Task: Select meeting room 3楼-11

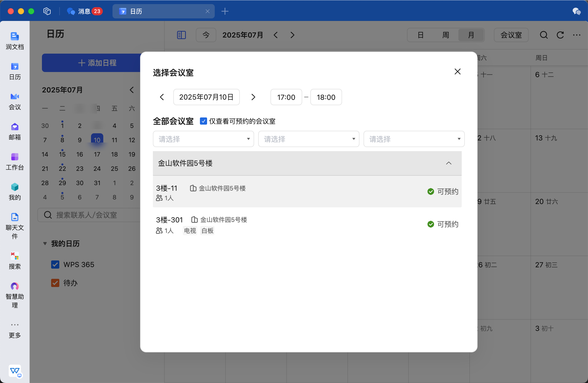Action: click(x=307, y=192)
